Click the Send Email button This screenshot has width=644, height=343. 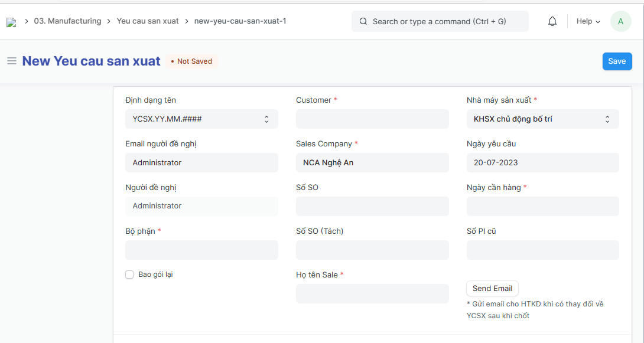(x=492, y=288)
